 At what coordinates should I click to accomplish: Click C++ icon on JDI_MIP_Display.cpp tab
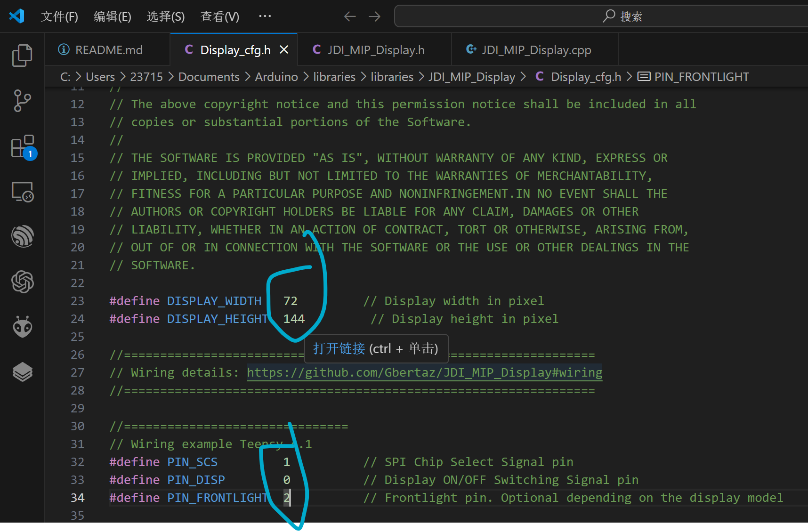coord(471,49)
